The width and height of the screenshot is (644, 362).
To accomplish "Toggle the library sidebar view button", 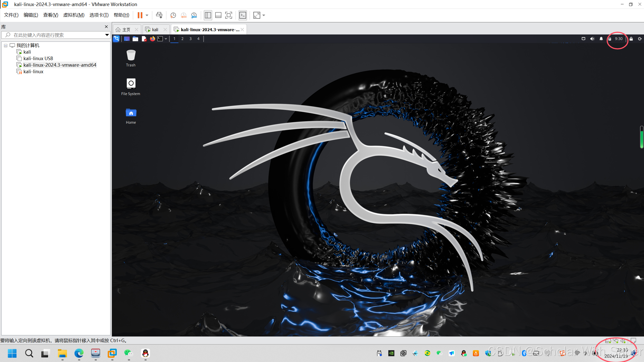I will (208, 15).
